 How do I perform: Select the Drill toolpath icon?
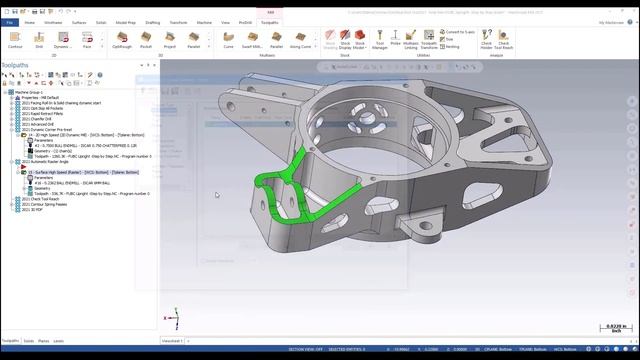pos(39,40)
